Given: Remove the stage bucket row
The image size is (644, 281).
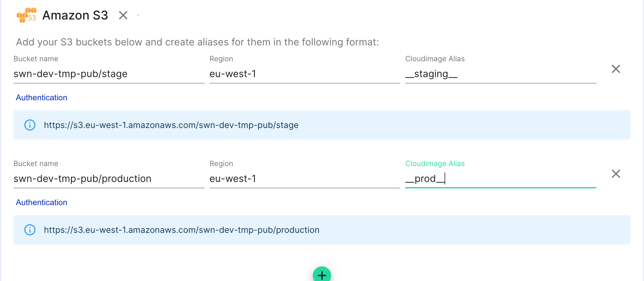Looking at the screenshot, I should click(x=616, y=69).
